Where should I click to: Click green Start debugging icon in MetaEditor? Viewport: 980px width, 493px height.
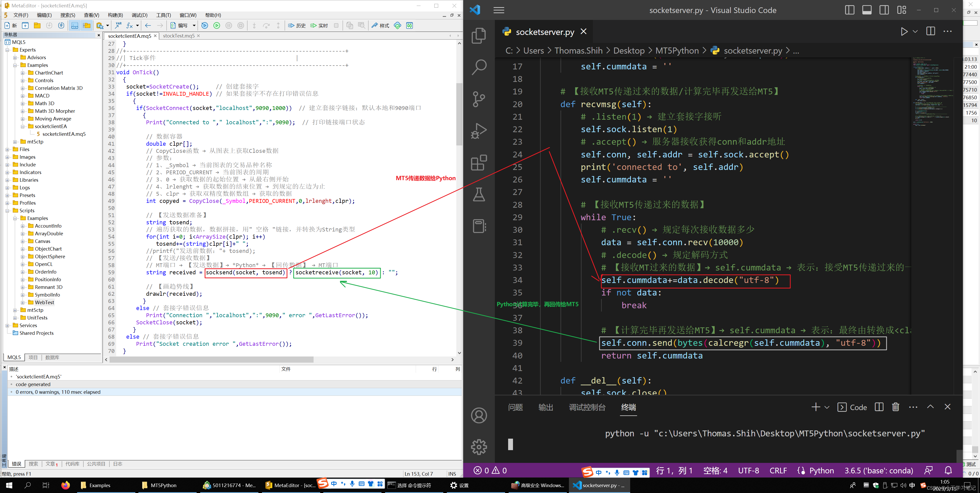pos(217,26)
